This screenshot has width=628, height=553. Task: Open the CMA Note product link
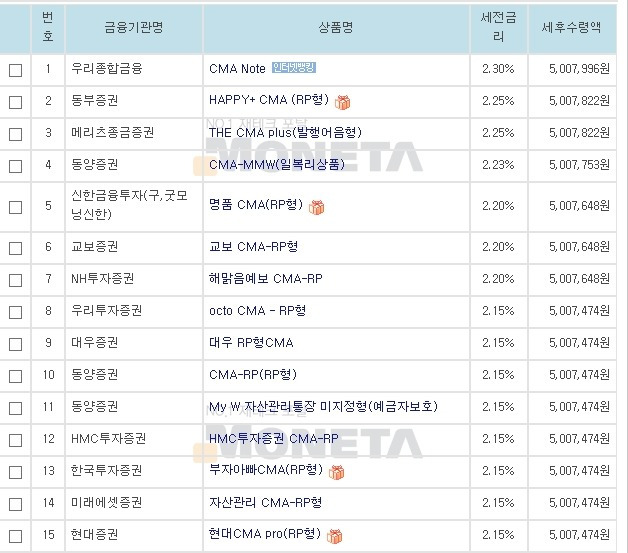pyautogui.click(x=237, y=69)
